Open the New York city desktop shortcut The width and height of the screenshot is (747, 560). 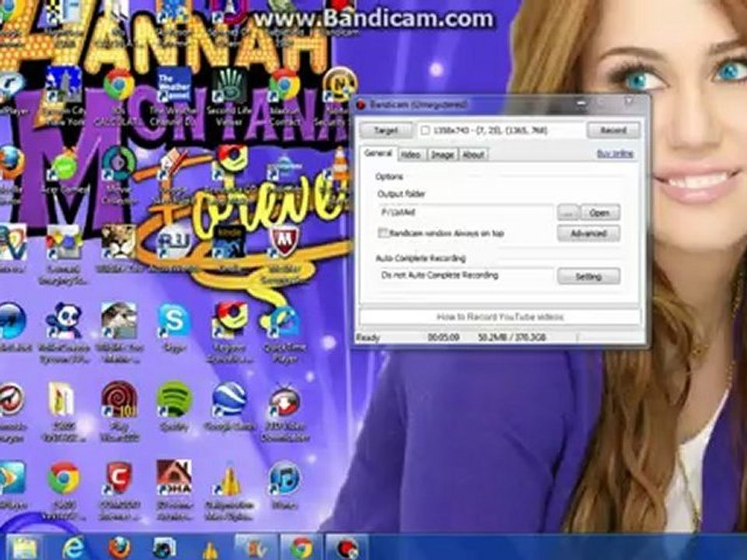point(63,86)
